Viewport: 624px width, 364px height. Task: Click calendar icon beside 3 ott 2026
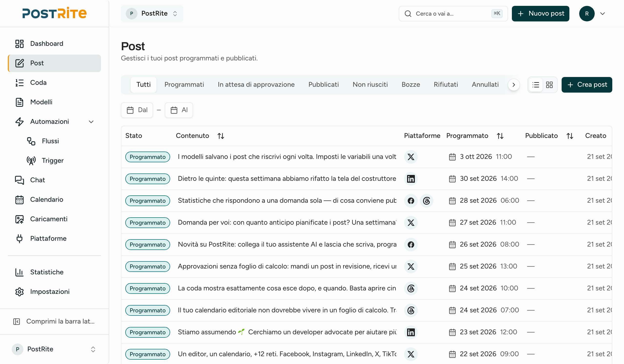[452, 157]
